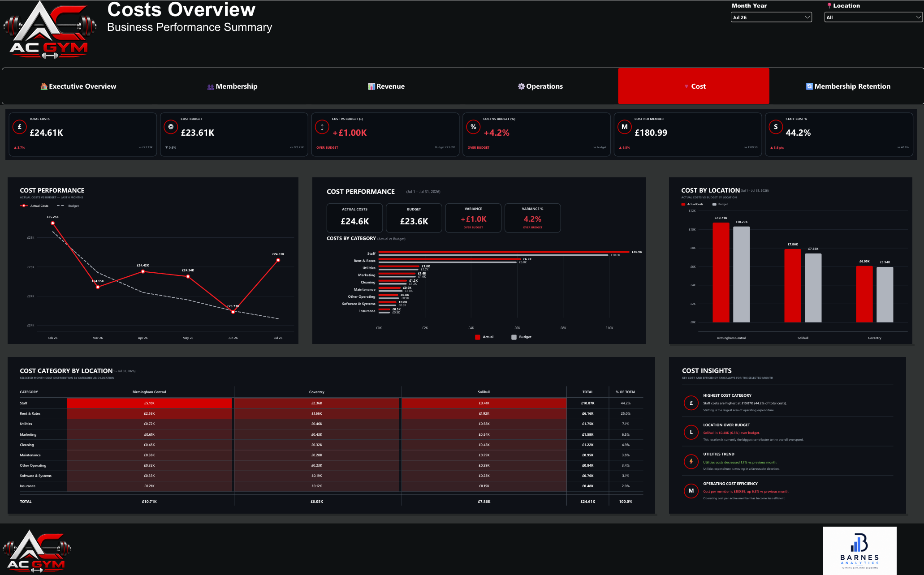Click the AC Gym logo in the header
Screen dimensions: 924x575
pyautogui.click(x=50, y=30)
